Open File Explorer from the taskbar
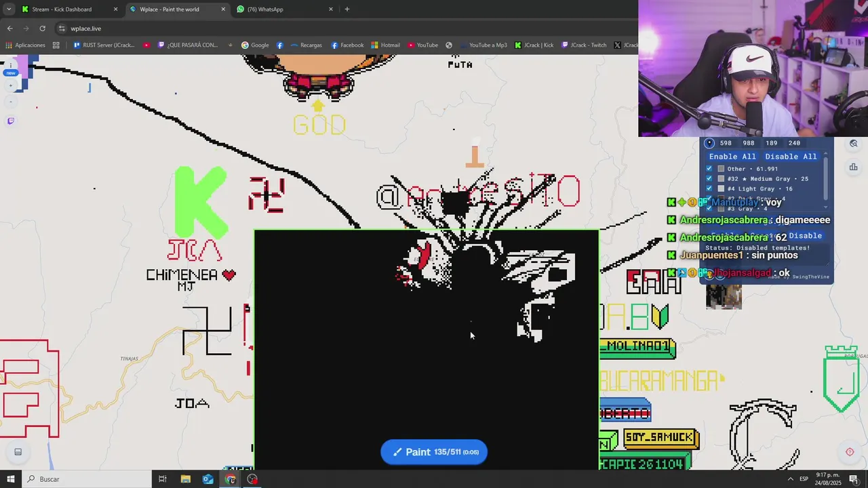The height and width of the screenshot is (488, 868). click(x=185, y=479)
